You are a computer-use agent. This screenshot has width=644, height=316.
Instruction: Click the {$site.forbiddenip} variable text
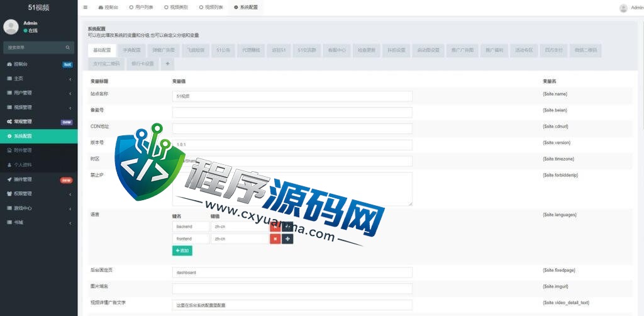click(560, 175)
